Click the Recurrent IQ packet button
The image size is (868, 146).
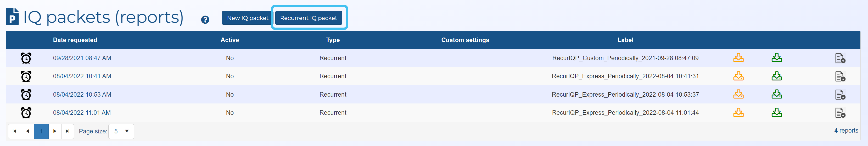(x=308, y=18)
